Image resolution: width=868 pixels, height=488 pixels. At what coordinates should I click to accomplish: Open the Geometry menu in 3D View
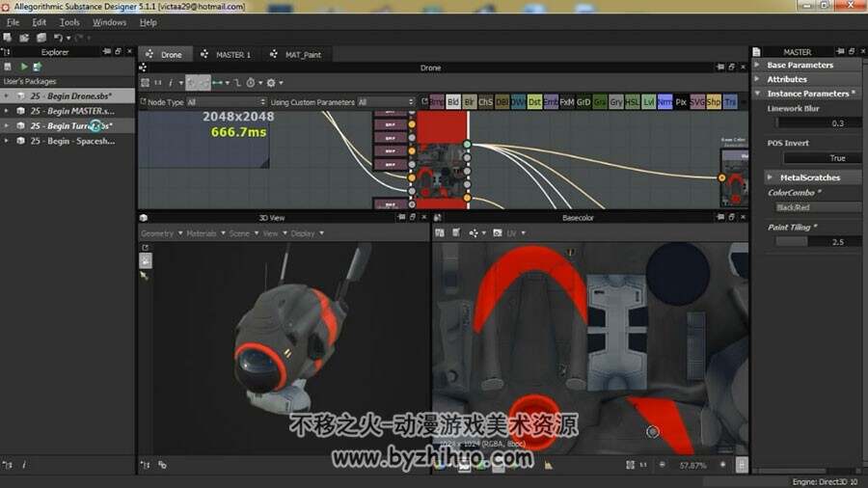161,233
